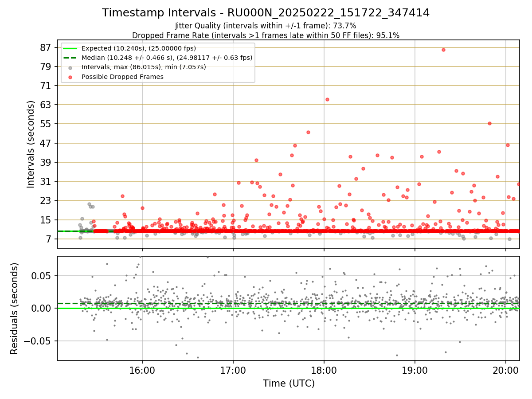Click the y-axis tick label 23

(46, 200)
